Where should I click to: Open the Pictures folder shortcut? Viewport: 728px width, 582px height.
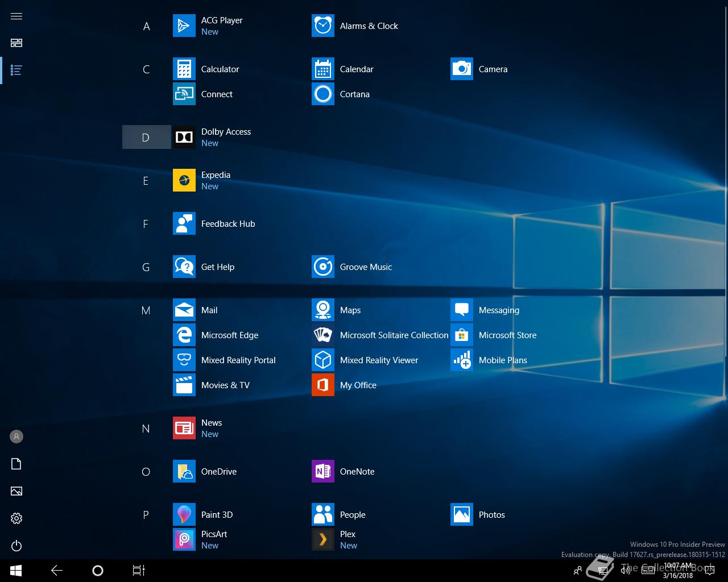click(x=16, y=491)
